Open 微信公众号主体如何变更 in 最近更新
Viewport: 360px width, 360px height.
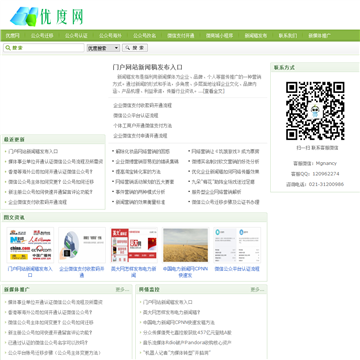(x=51, y=182)
